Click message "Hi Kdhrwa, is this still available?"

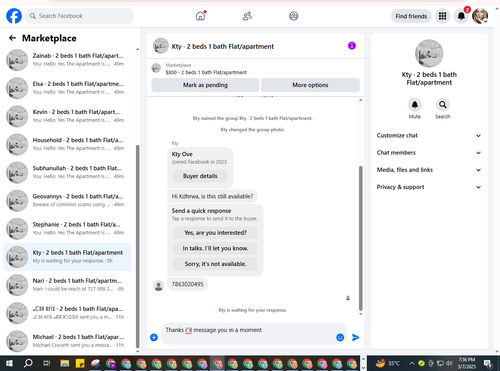212,196
